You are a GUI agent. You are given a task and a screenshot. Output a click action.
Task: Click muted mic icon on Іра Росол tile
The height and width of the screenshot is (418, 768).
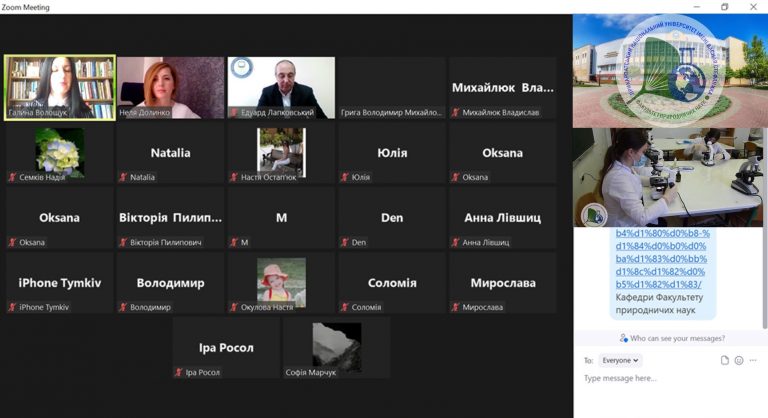(179, 372)
